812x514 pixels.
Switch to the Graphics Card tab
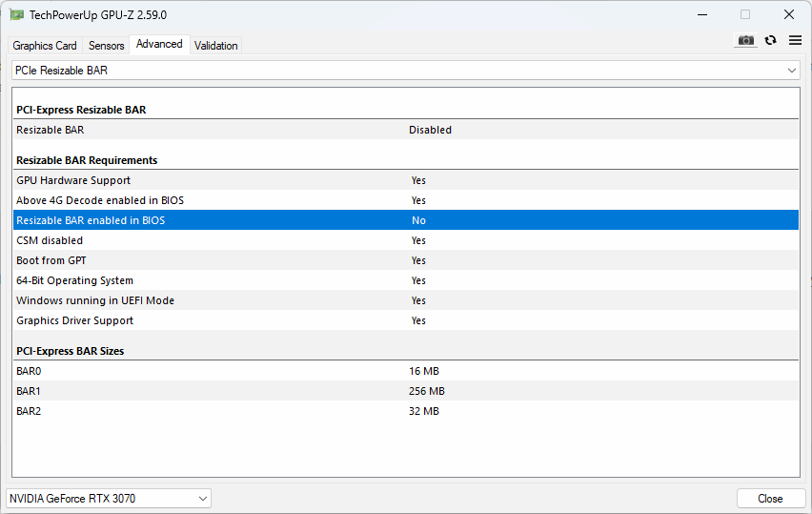[45, 46]
